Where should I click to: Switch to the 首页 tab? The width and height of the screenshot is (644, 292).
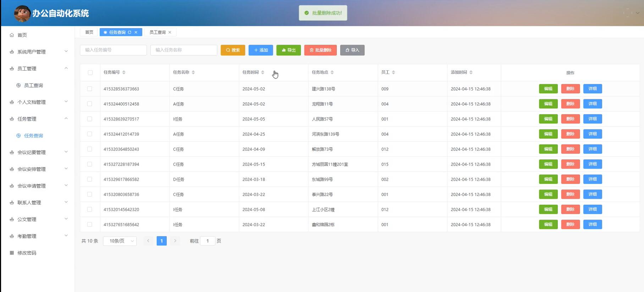tap(89, 32)
